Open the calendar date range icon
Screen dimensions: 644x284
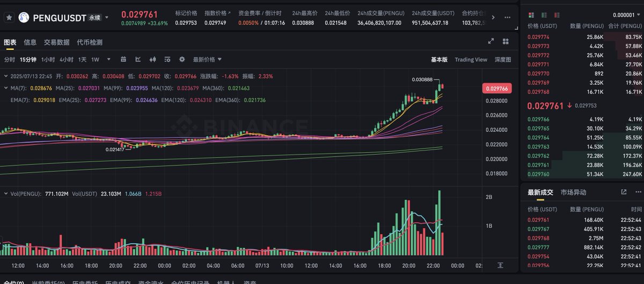click(x=123, y=59)
